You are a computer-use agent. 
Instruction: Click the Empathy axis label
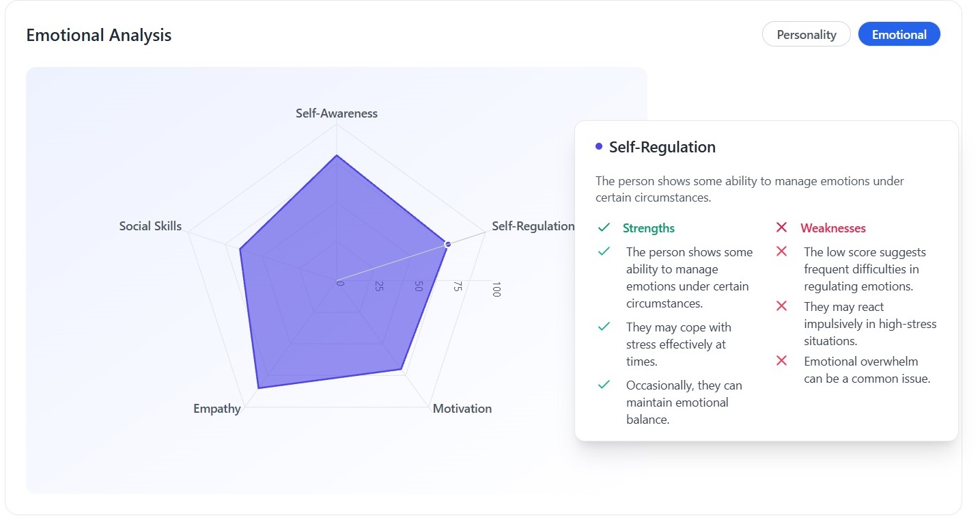click(x=217, y=409)
